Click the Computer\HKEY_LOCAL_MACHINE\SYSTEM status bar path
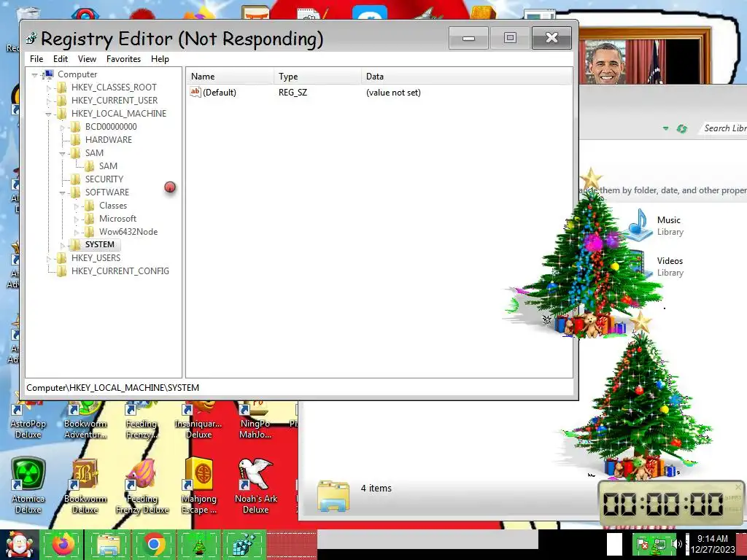Image resolution: width=747 pixels, height=560 pixels. click(x=113, y=388)
